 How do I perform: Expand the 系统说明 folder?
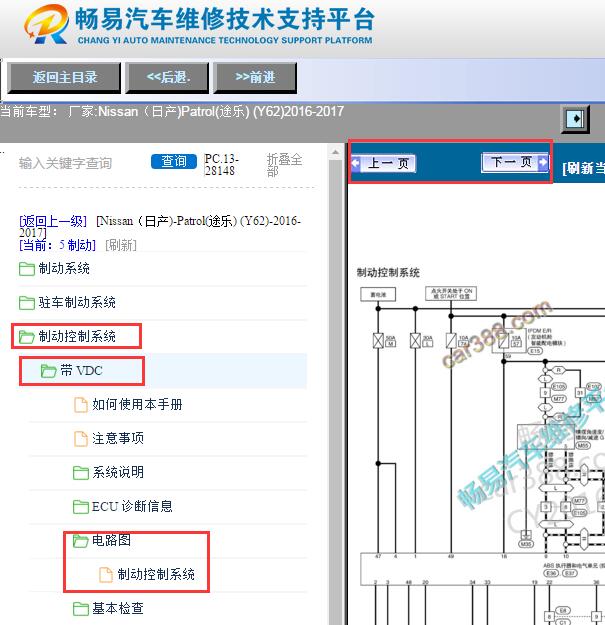[x=118, y=472]
